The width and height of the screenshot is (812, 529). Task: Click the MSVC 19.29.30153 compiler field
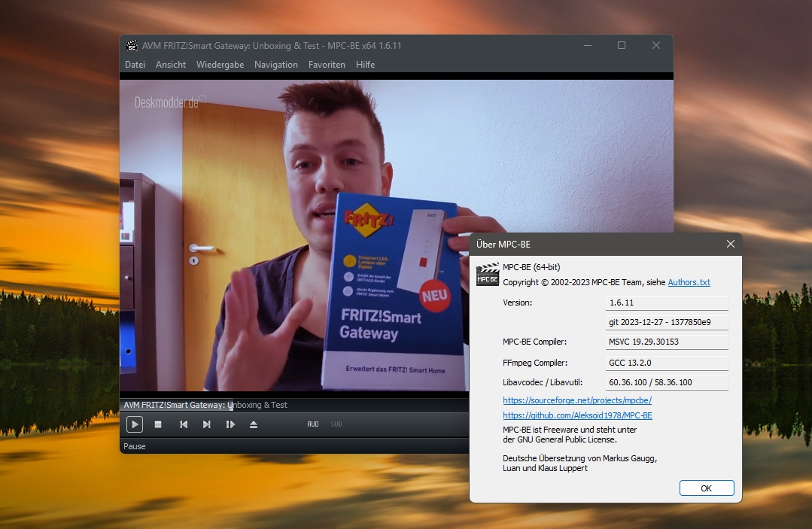click(667, 342)
